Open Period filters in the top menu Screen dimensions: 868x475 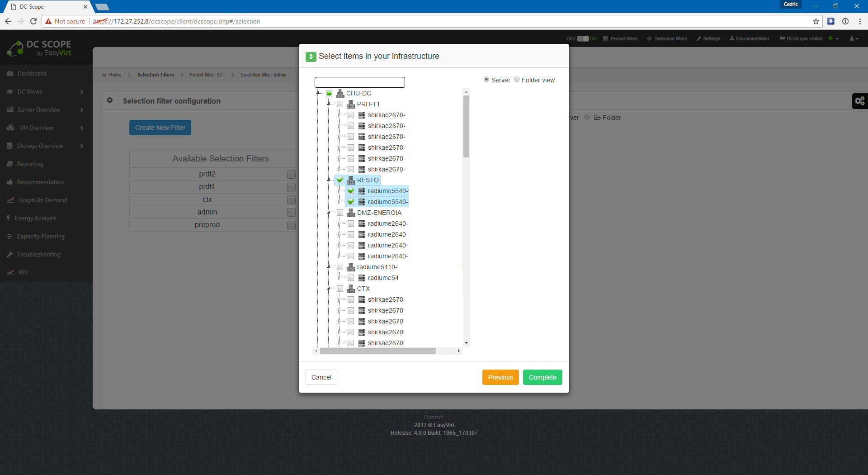(x=620, y=38)
